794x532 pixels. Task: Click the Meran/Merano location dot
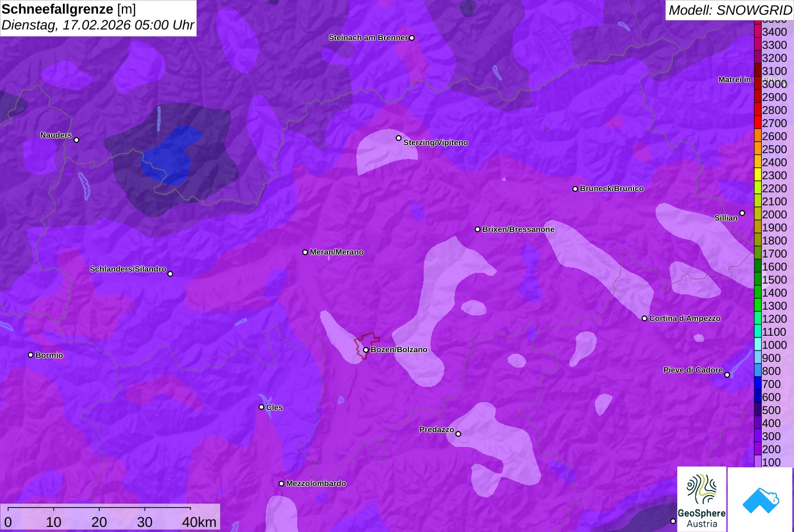point(305,252)
